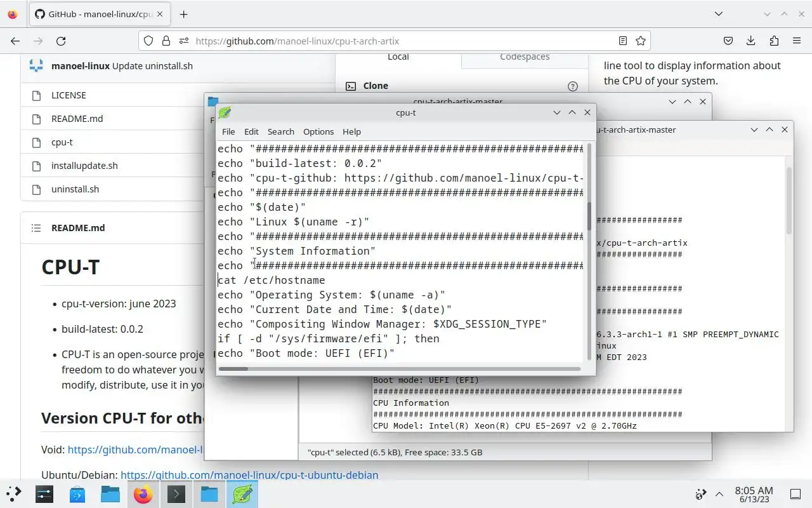This screenshot has height=508, width=812.
Task: Click the CPU Model line in terminal output
Action: click(x=505, y=425)
